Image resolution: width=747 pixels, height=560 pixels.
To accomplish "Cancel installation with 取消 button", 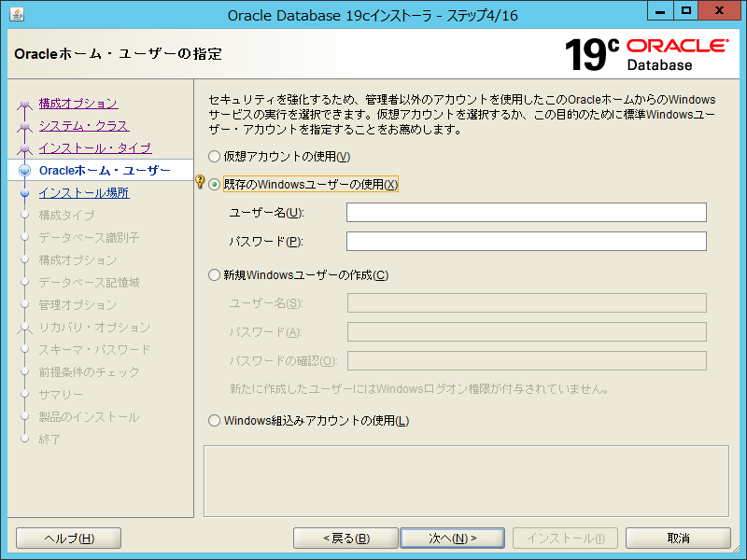I will coord(679,539).
